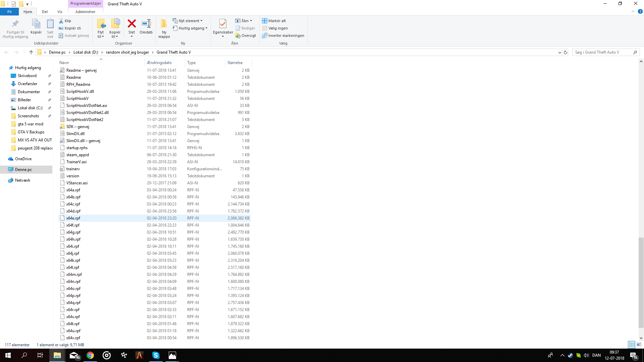The width and height of the screenshot is (644, 362).
Task: Expand address bar history dropdown arrow
Action: (559, 52)
